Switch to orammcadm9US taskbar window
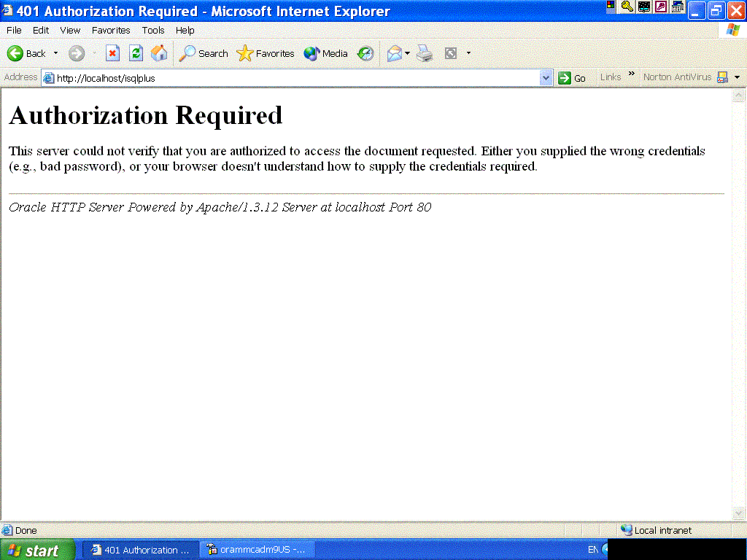 [x=256, y=550]
